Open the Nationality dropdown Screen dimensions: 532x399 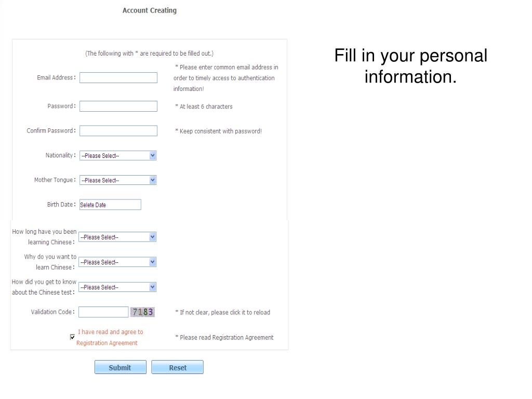coord(118,155)
